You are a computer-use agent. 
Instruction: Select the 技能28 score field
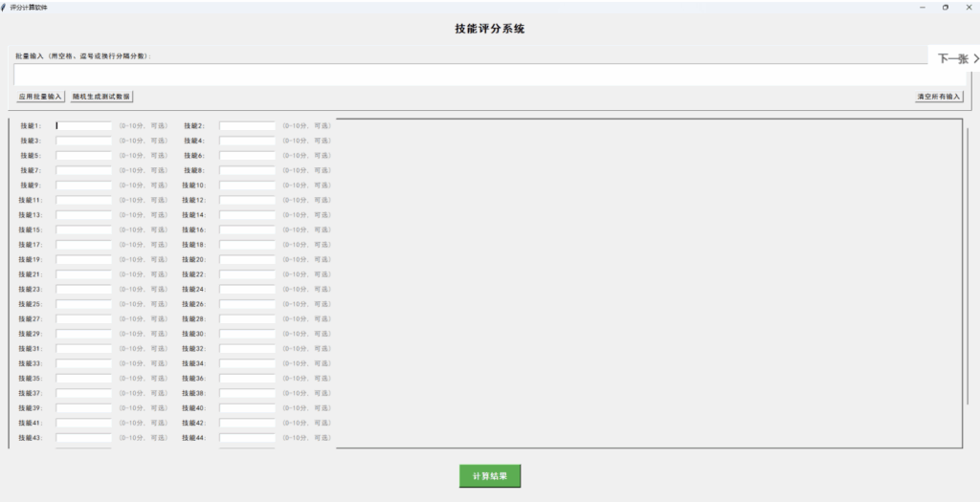tap(247, 319)
